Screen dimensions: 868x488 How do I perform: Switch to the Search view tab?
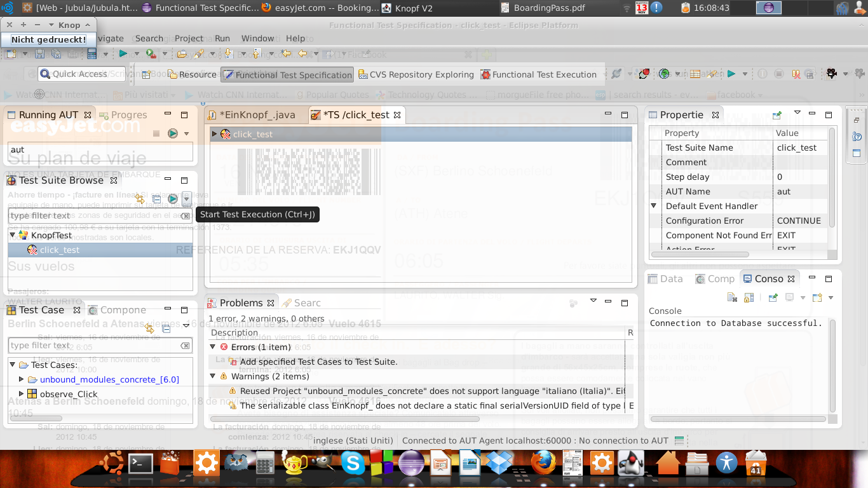302,303
